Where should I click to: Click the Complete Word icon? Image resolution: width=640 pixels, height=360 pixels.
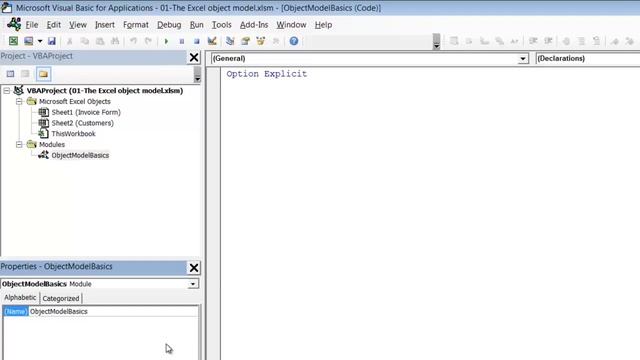click(x=514, y=41)
